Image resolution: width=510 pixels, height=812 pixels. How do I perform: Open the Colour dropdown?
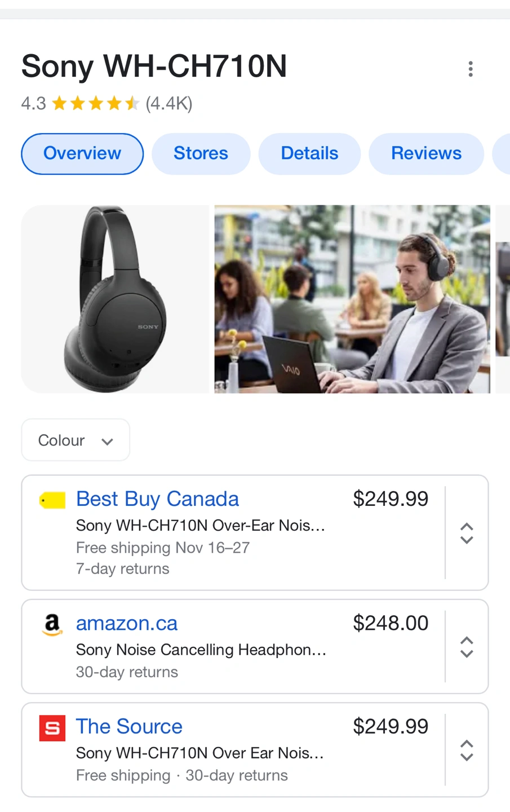[76, 440]
